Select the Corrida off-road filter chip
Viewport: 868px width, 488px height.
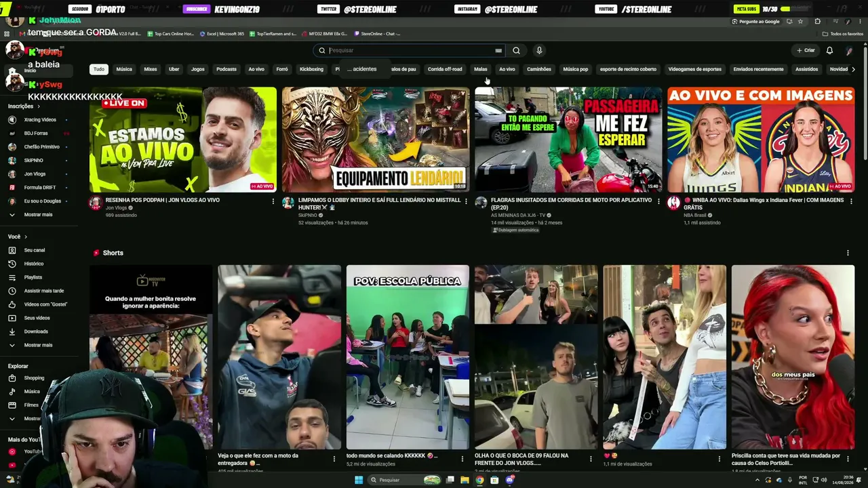tap(445, 69)
